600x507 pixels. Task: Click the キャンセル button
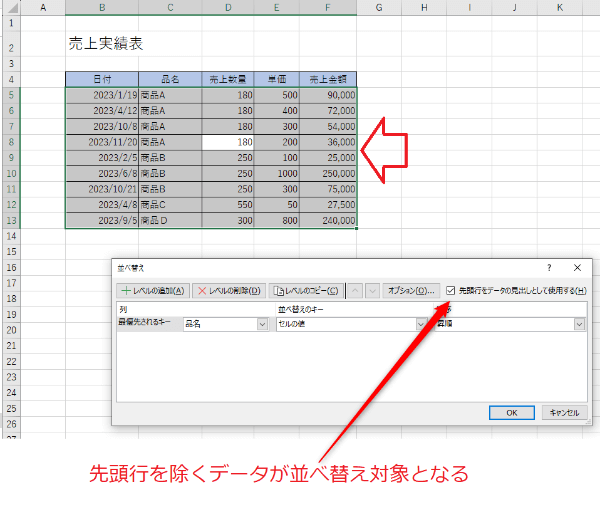pyautogui.click(x=564, y=412)
